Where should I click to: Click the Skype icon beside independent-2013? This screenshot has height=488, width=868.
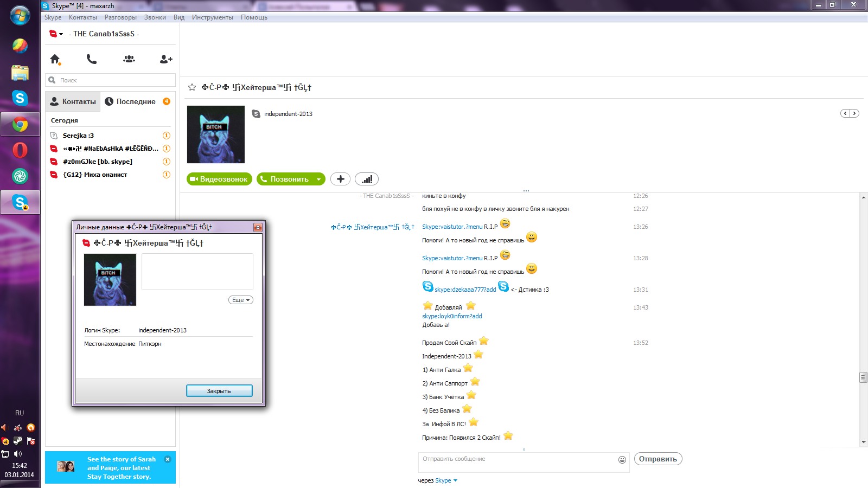pos(256,114)
